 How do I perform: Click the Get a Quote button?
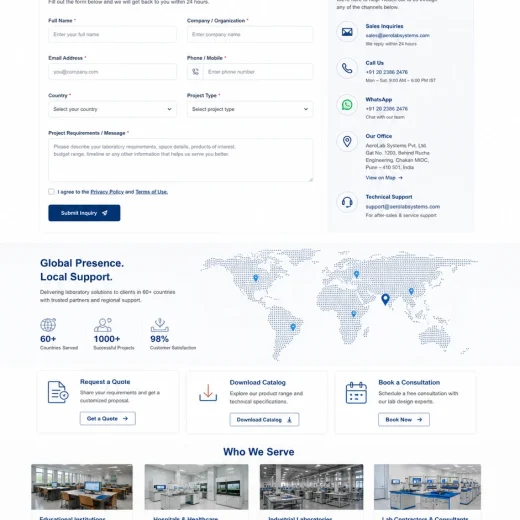(108, 419)
